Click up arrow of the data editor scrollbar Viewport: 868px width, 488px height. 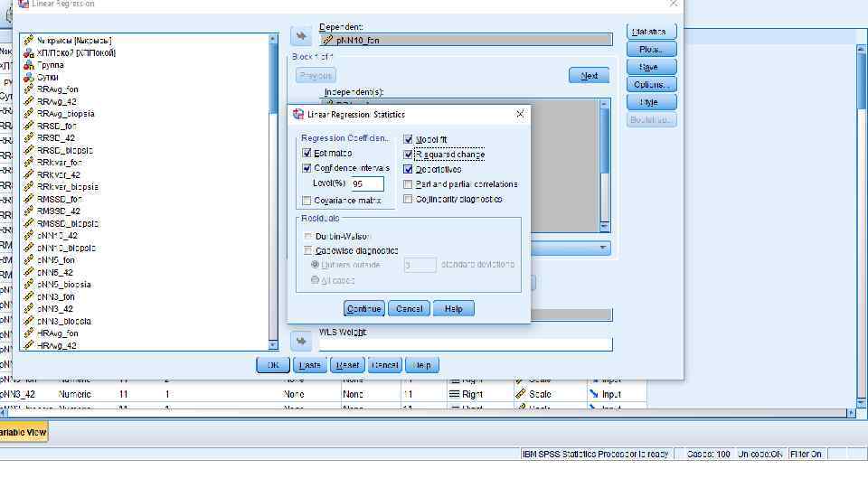(861, 49)
